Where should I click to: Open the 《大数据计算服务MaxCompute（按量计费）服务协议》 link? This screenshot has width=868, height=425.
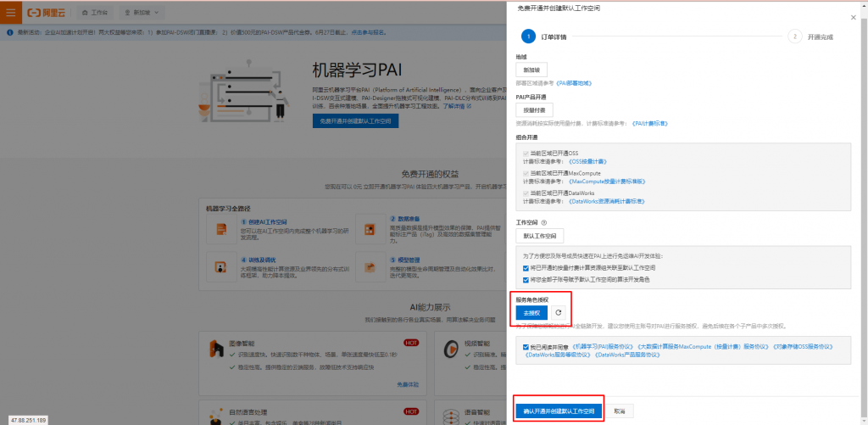tap(703, 347)
